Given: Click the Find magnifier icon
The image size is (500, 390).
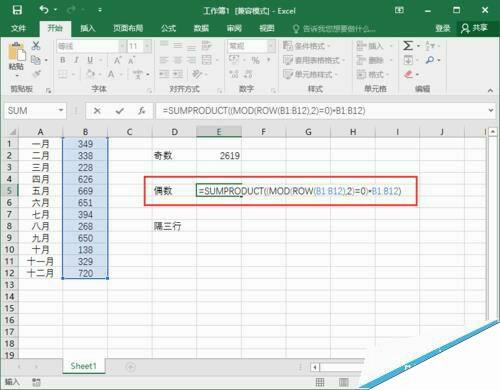Looking at the screenshot, I should pyautogui.click(x=430, y=60).
